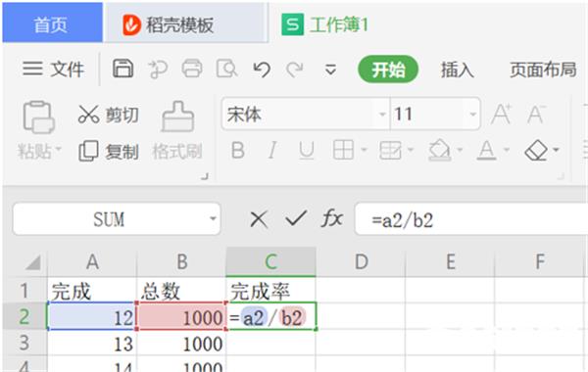Open the 文件 menu
The width and height of the screenshot is (588, 372).
pos(53,70)
